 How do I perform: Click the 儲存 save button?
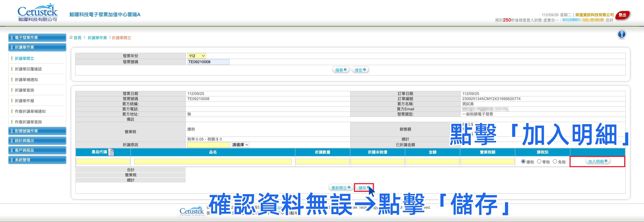pos(364,188)
